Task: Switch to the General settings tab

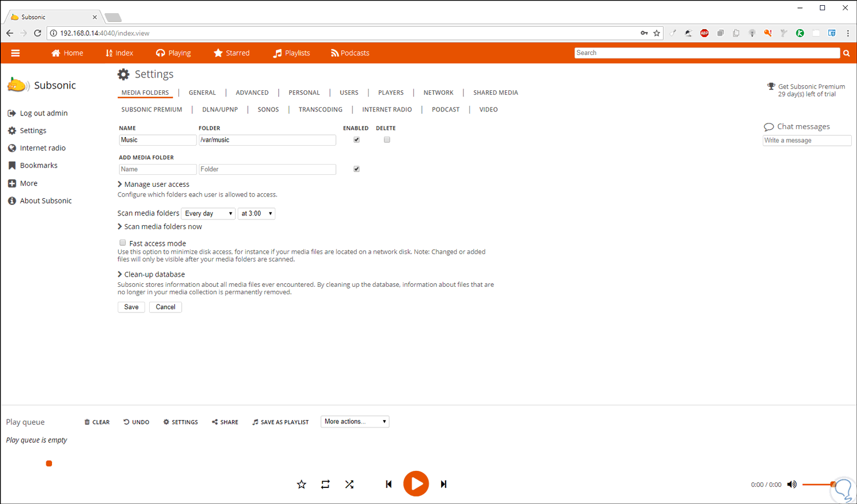Action: point(202,93)
